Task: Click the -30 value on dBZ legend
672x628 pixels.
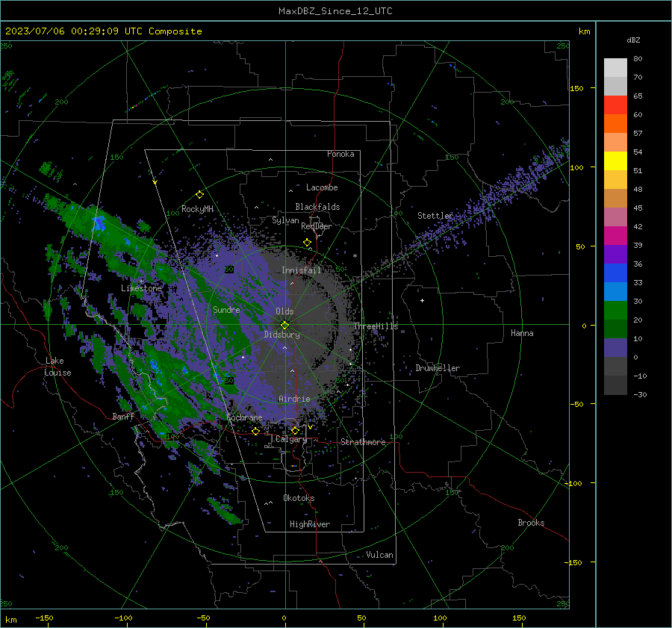Action: point(640,395)
